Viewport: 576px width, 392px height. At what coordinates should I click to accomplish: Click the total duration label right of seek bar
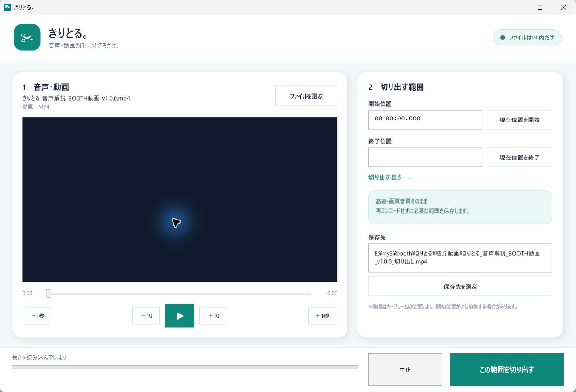[x=332, y=293]
